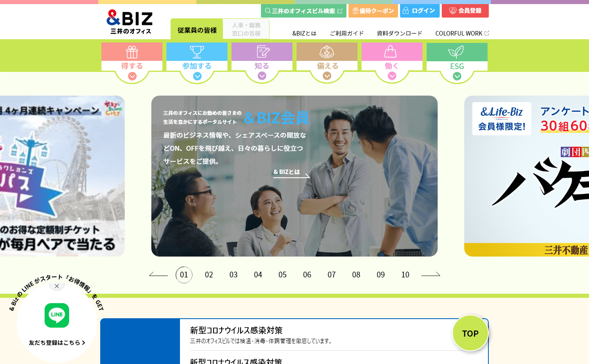Expand the ESG dropdown chevron

pos(457,76)
